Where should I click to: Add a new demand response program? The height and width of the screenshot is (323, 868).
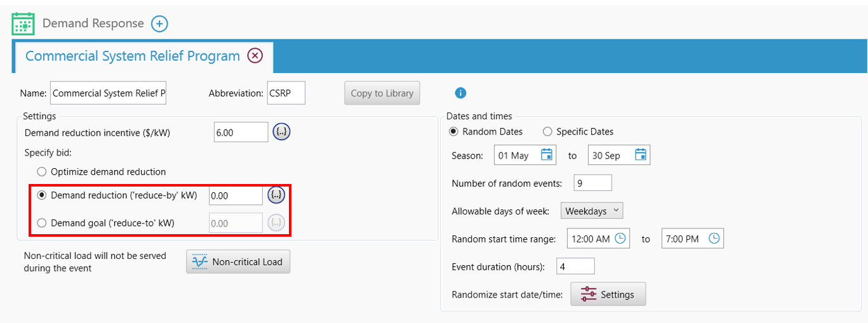(x=159, y=24)
